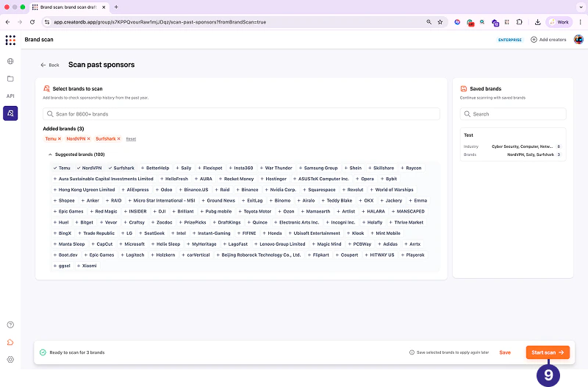Focus the Saved brands Search field
This screenshot has height=387, width=588.
click(513, 114)
